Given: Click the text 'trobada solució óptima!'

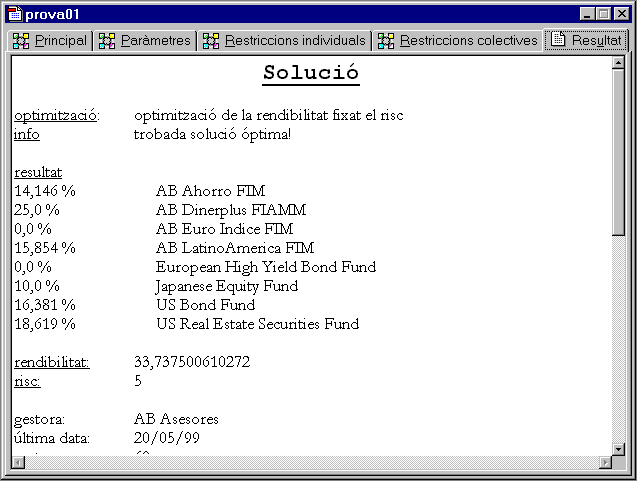Looking at the screenshot, I should (x=212, y=134).
